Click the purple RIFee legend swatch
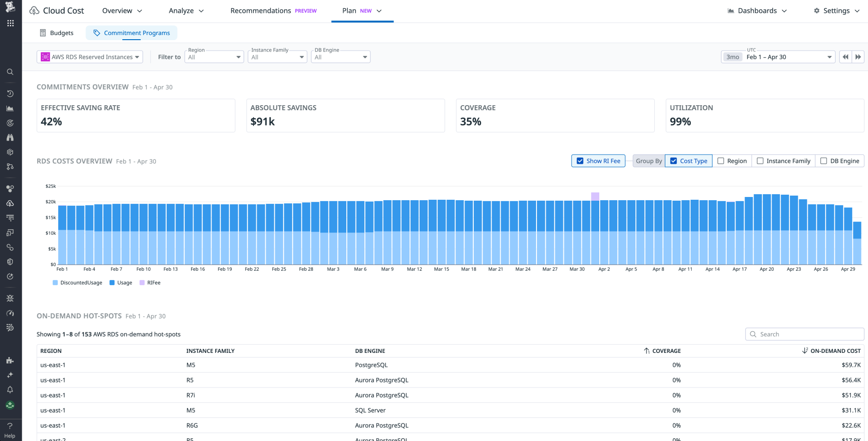Image resolution: width=868 pixels, height=441 pixels. (142, 282)
